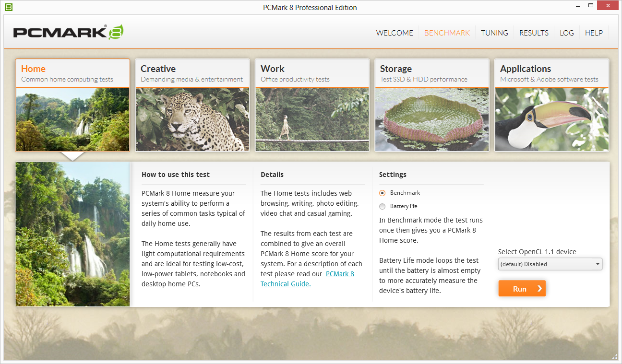622x364 pixels.
Task: Open the LOG tab
Action: point(567,33)
